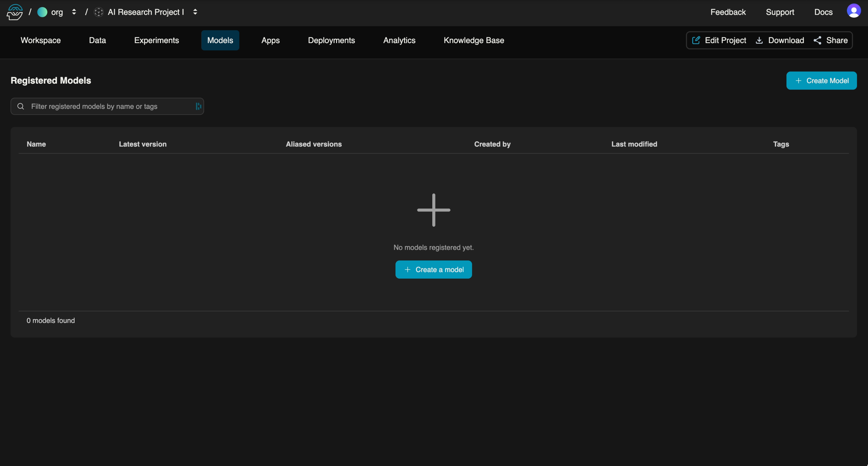Click the blue icon inside filter field

tap(198, 107)
